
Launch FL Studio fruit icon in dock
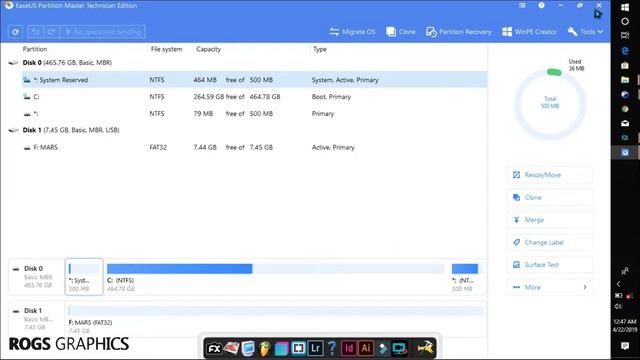[x=264, y=349]
